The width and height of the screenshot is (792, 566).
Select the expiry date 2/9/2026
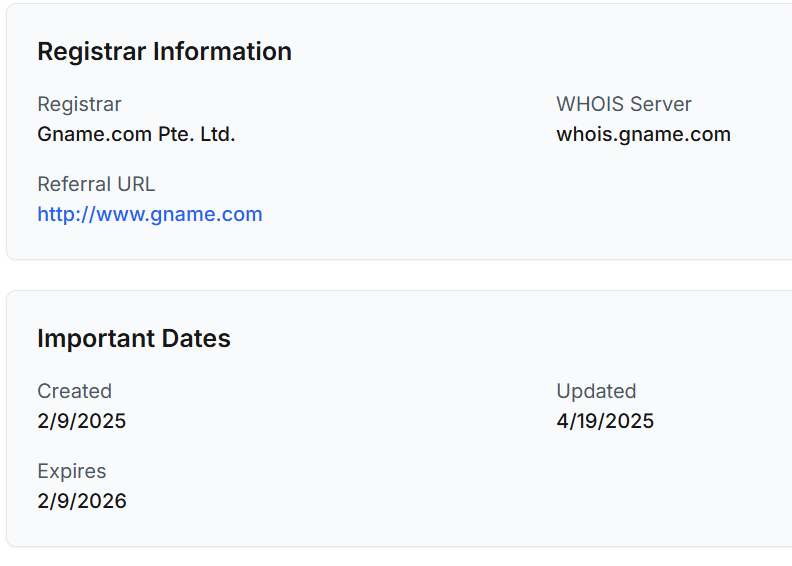click(82, 501)
